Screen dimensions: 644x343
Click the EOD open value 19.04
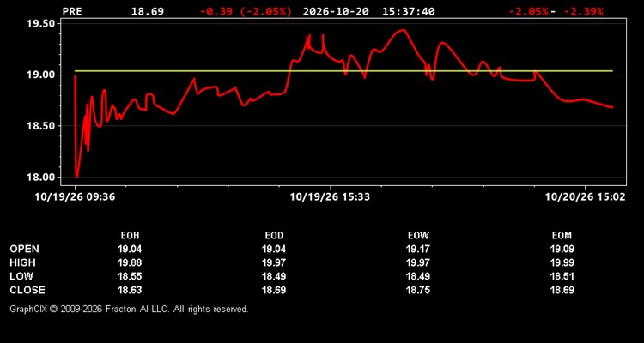pyautogui.click(x=274, y=249)
